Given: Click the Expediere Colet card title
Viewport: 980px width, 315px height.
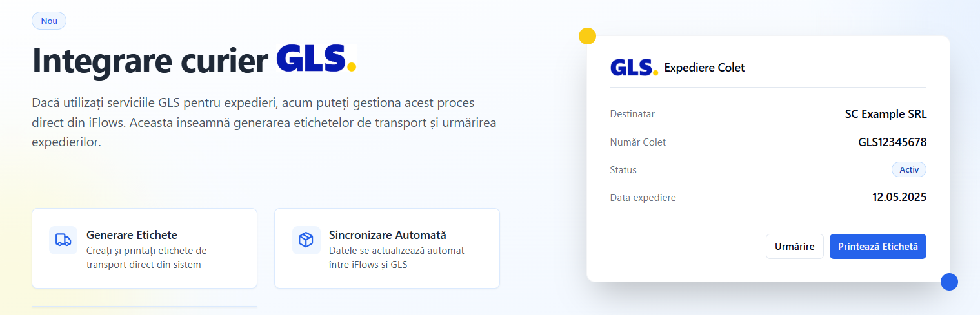Looking at the screenshot, I should pyautogui.click(x=705, y=68).
